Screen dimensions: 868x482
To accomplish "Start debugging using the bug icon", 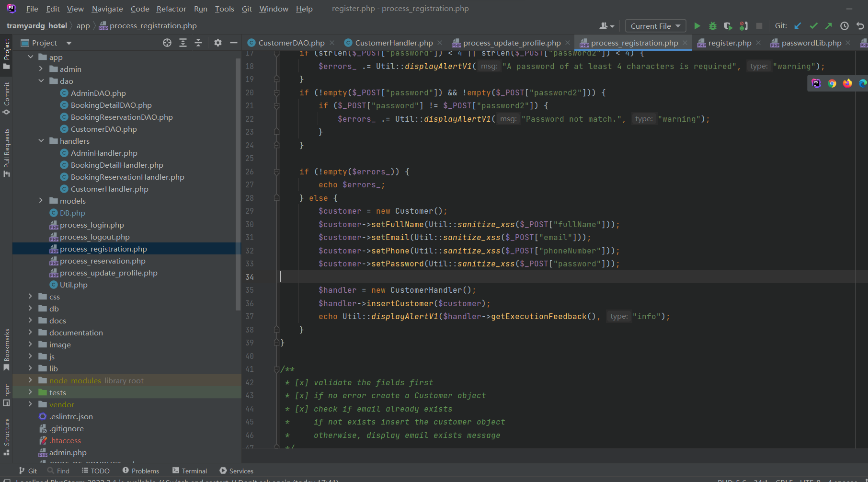I will [x=713, y=26].
